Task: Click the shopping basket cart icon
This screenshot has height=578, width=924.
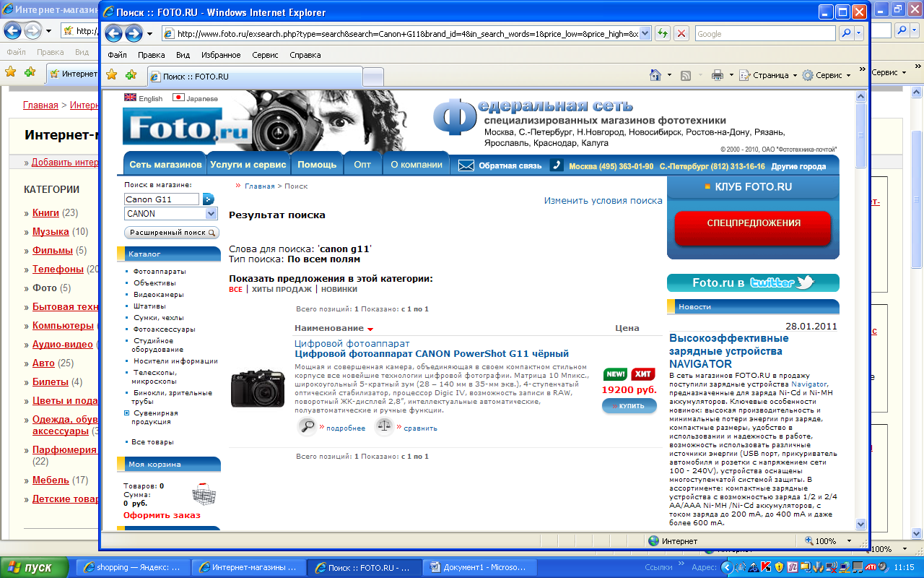Action: point(204,493)
